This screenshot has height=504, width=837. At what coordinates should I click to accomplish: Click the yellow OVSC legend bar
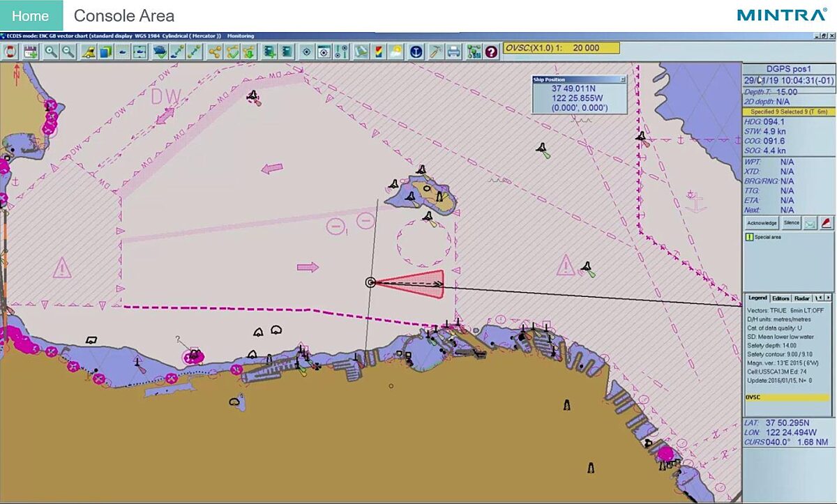tap(787, 397)
